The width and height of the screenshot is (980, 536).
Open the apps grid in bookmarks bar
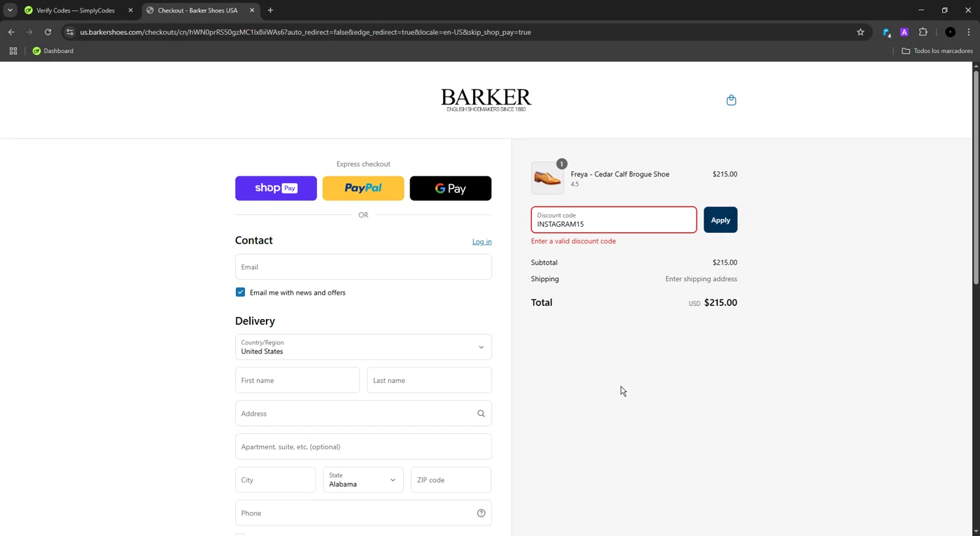pyautogui.click(x=13, y=51)
